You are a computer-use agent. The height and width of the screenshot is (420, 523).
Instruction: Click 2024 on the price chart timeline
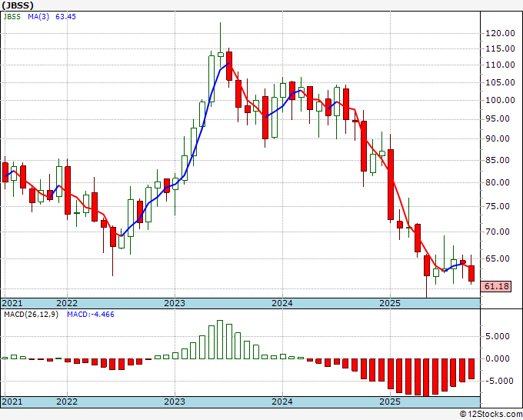pyautogui.click(x=281, y=303)
